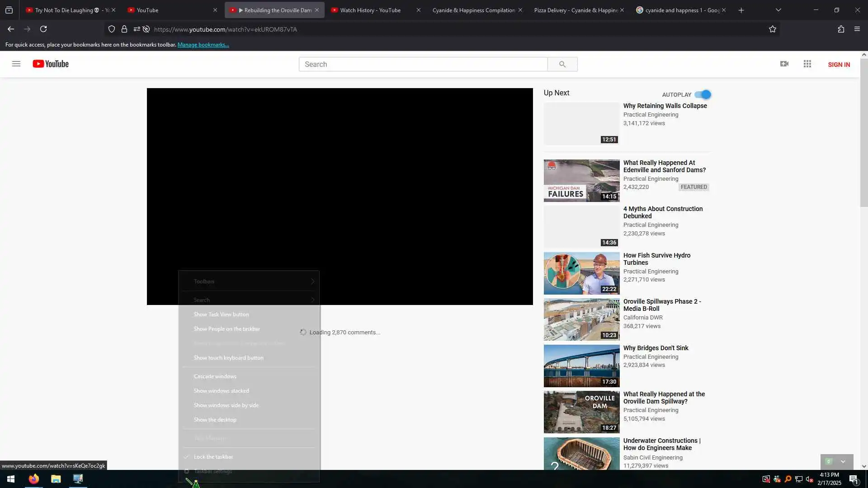This screenshot has height=488, width=868.
Task: Click the YouTube logo home icon
Action: tap(51, 64)
